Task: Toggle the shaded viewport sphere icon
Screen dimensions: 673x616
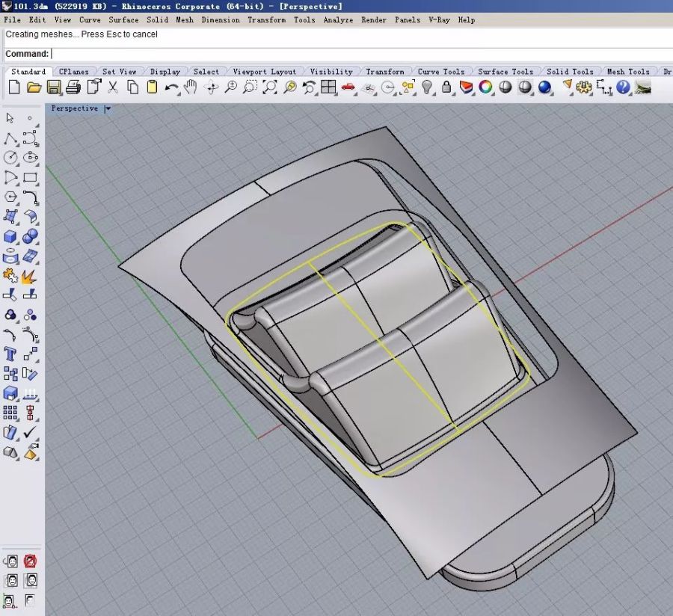Action: point(505,87)
